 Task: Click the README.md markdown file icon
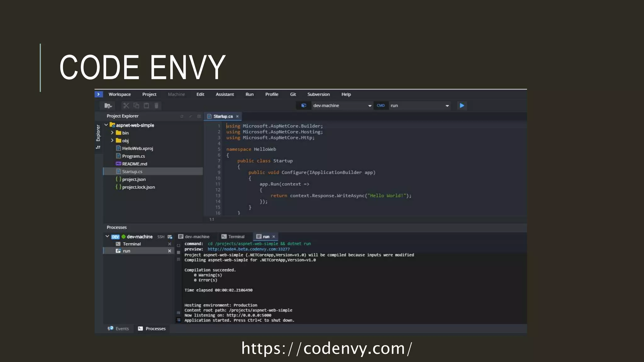click(118, 164)
